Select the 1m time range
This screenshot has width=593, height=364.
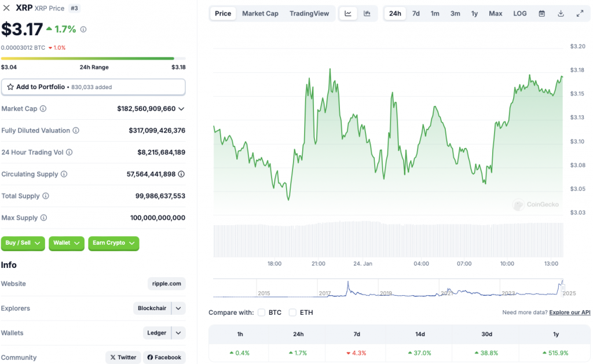[435, 14]
